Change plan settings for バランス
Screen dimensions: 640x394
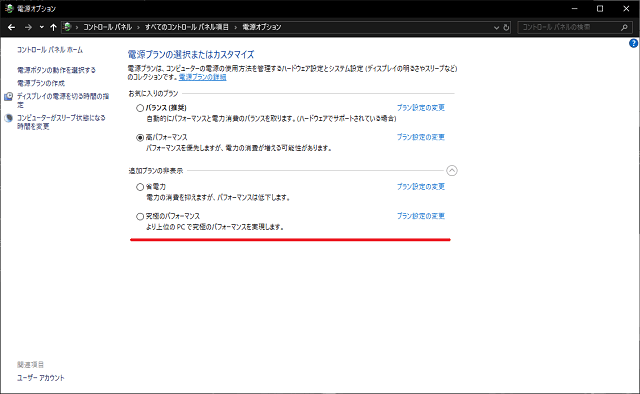(x=421, y=107)
